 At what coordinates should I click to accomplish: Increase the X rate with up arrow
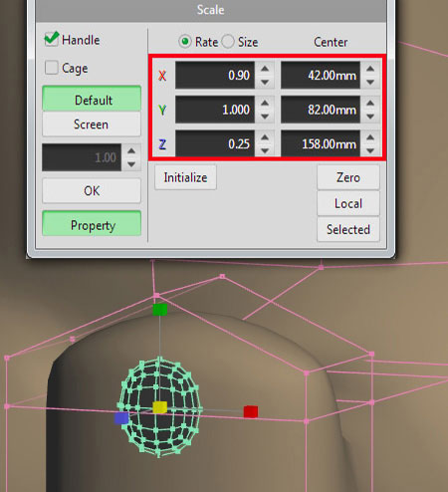click(x=265, y=69)
